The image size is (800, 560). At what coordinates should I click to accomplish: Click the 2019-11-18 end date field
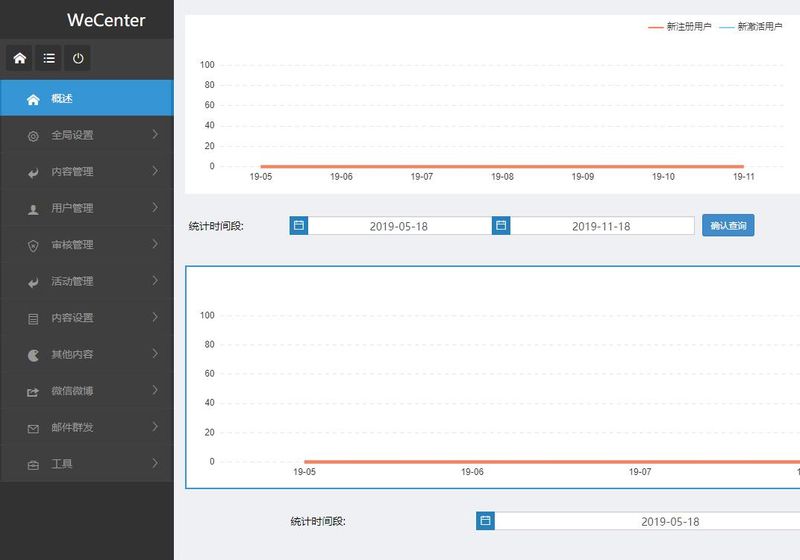[601, 226]
